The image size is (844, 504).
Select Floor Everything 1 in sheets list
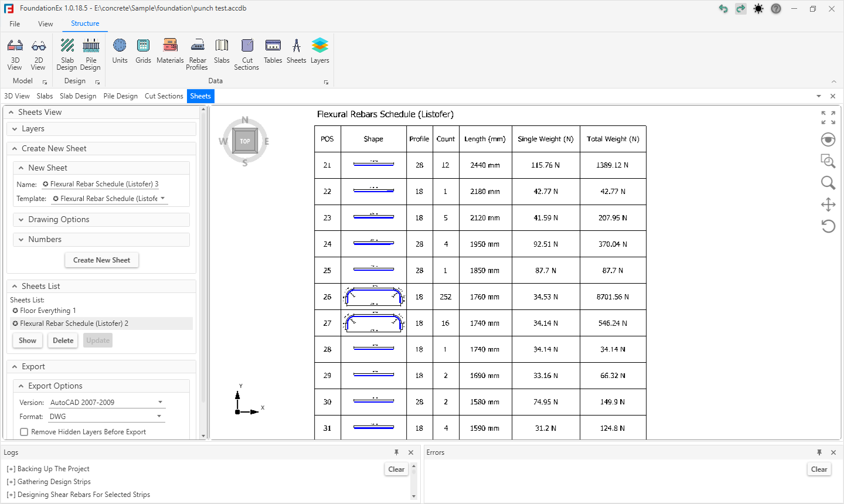tap(48, 311)
